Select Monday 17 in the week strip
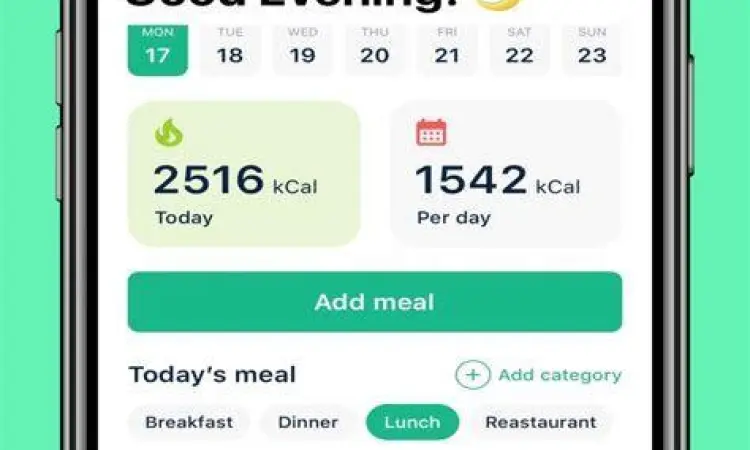Viewport: 750px width, 450px height. pyautogui.click(x=157, y=47)
